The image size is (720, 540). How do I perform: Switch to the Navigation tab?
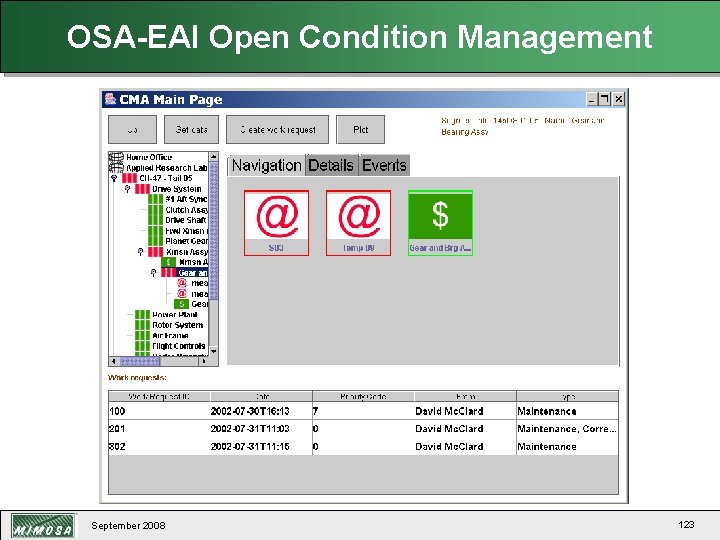point(266,165)
